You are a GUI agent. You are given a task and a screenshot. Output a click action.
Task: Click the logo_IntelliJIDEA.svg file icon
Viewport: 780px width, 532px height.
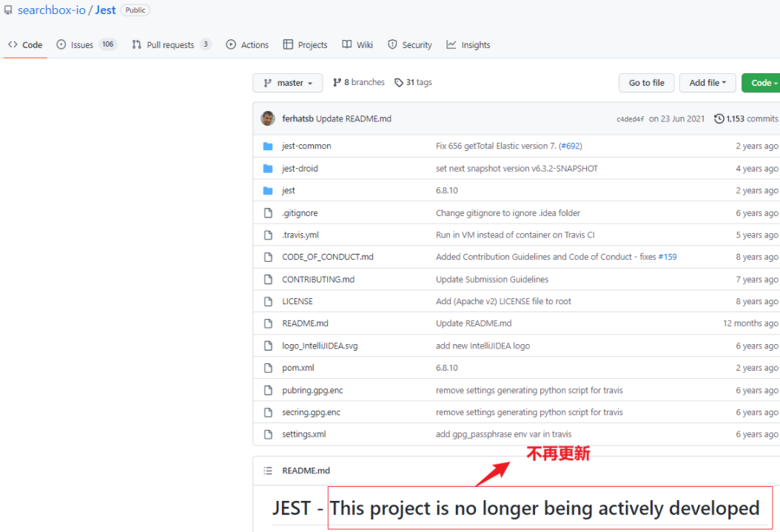pyautogui.click(x=268, y=346)
